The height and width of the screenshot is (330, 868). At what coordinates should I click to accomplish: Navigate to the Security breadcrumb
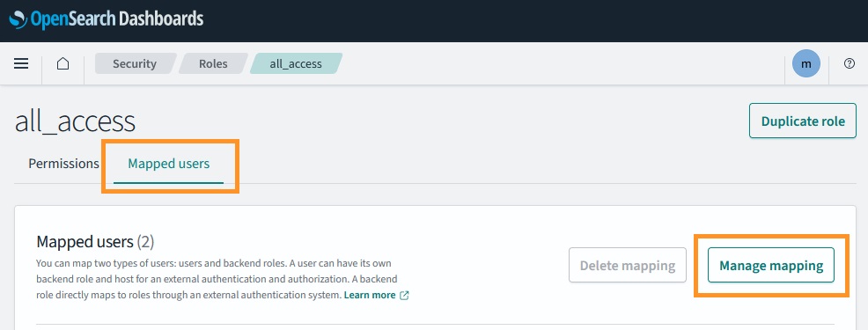click(x=135, y=63)
